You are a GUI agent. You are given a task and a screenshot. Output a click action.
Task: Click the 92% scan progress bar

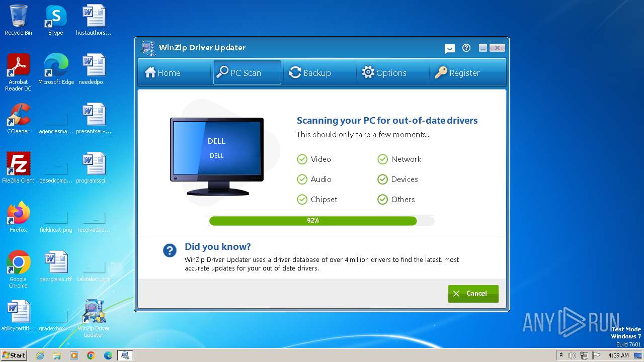point(321,221)
